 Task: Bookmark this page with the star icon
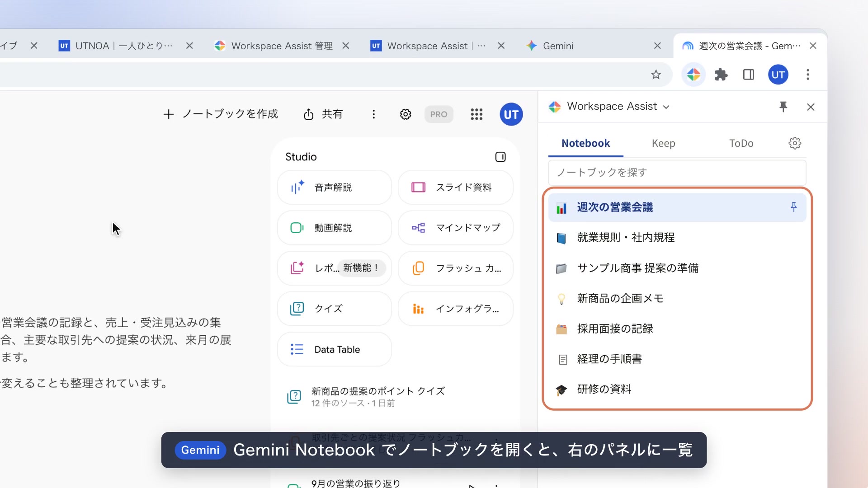point(656,75)
